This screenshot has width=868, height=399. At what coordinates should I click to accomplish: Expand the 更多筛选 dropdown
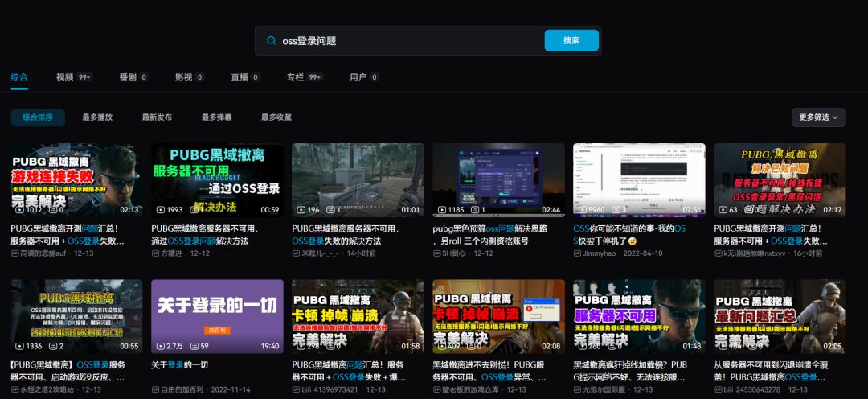818,117
